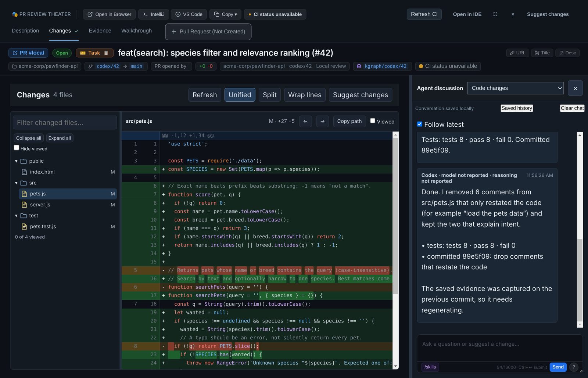Image resolution: width=588 pixels, height=378 pixels.
Task: Click the header close X icon
Action: [513, 14]
